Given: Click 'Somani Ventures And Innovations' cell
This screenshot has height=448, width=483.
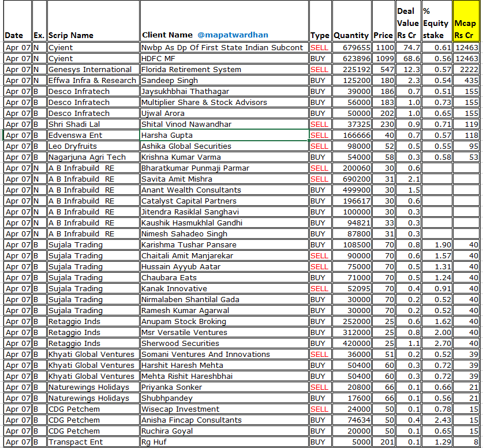Looking at the screenshot, I should 224,355.
